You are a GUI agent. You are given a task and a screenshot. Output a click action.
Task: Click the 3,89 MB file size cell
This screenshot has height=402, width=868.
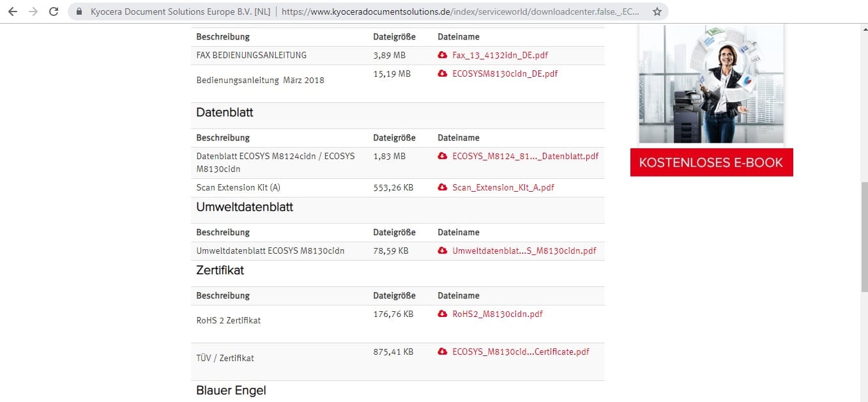(389, 56)
